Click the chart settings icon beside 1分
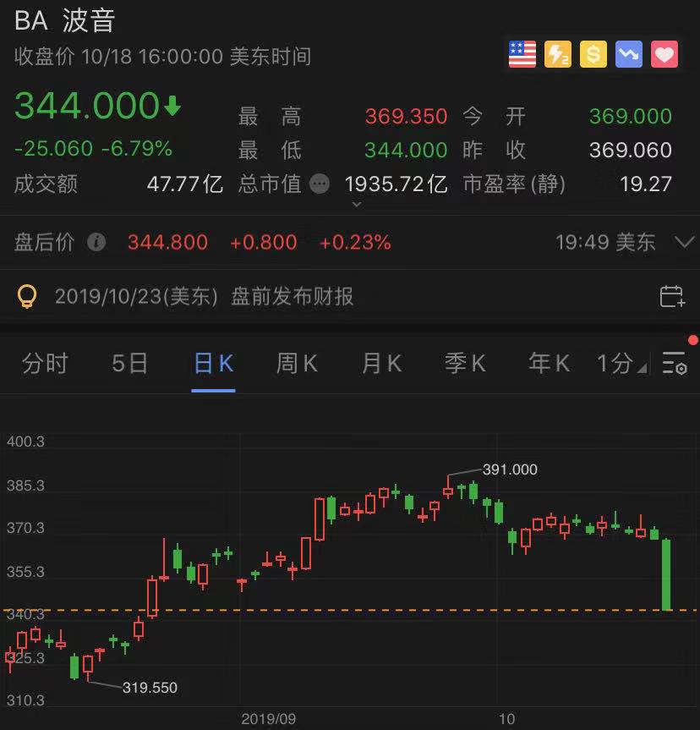 click(674, 363)
